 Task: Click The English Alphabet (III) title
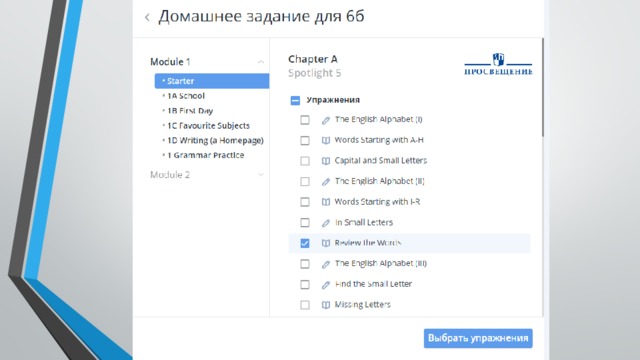(380, 263)
